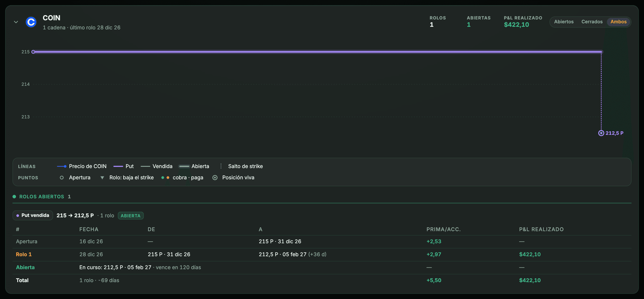
Task: Click the date '16 dic 26'
Action: (91, 242)
